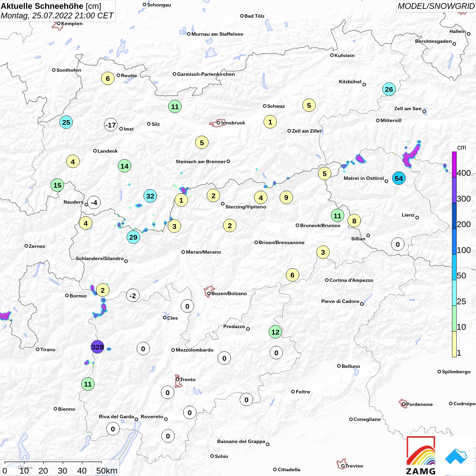Click the Schlanders/Silandro label
Image resolution: width=476 pixels, height=476 pixels.
[100, 258]
